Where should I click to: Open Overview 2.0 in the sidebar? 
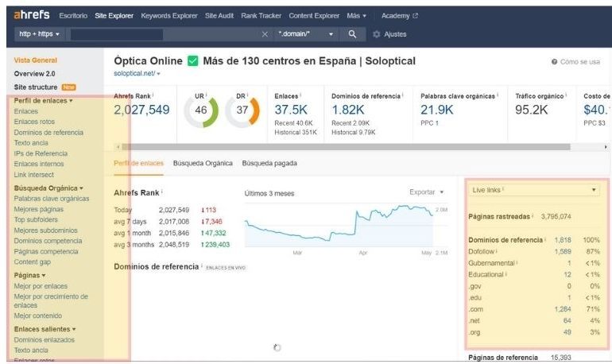click(34, 73)
